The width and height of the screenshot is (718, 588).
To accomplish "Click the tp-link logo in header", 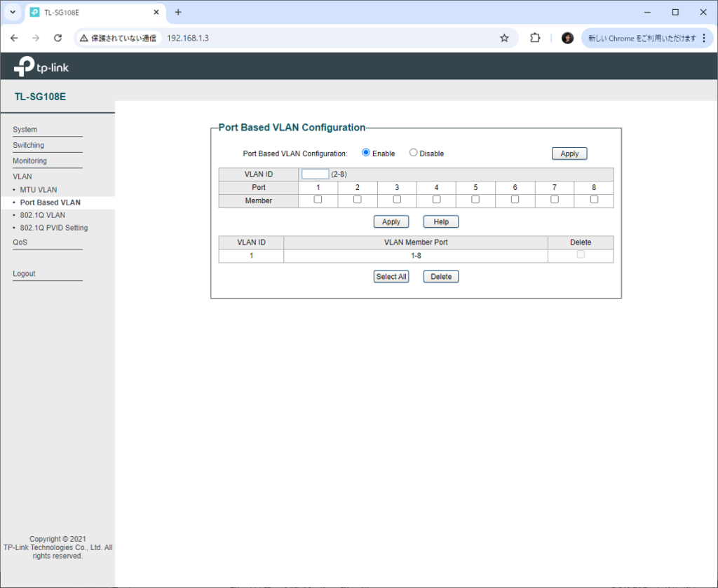I will 41,67.
